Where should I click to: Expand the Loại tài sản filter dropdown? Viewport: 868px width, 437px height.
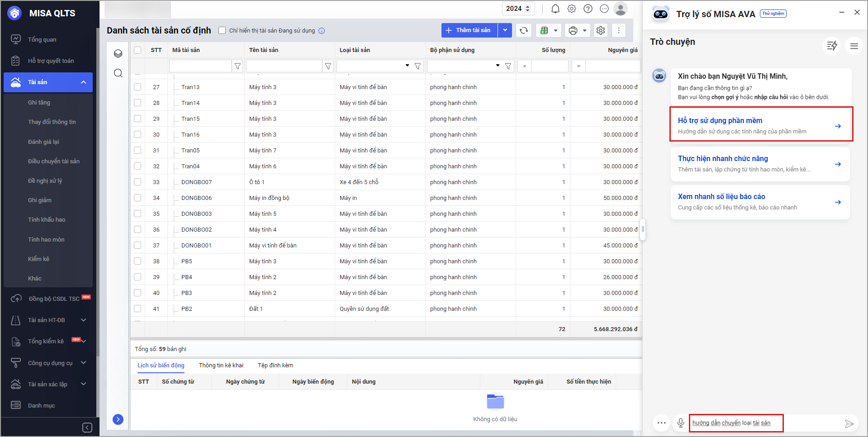coord(407,66)
